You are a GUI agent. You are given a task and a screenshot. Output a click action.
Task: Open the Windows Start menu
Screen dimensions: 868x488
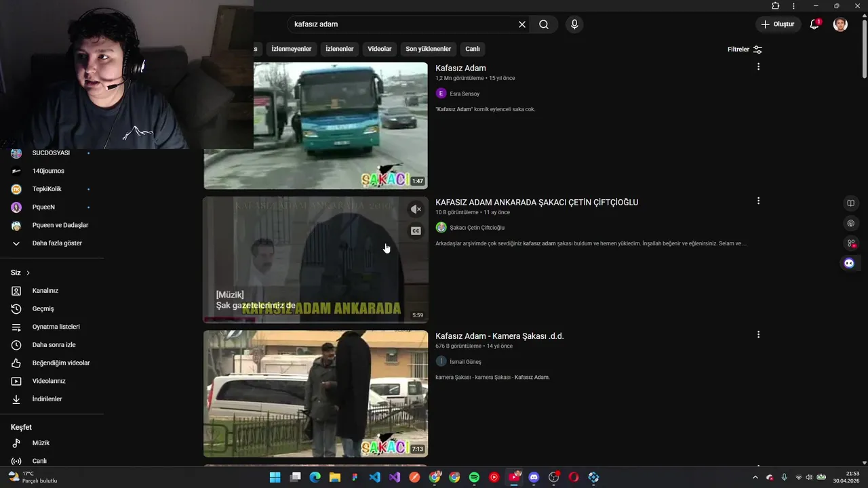275,477
